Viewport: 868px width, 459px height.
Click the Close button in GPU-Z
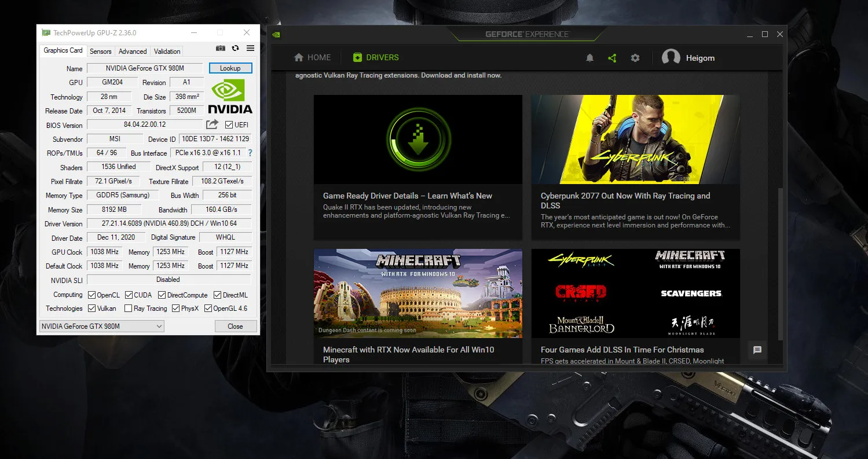235,326
